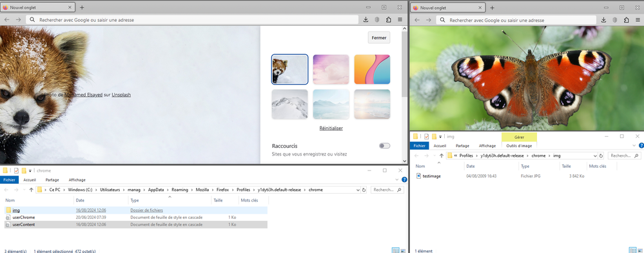
Task: Go up one folder level in the img Explorer window
Action: (442, 156)
